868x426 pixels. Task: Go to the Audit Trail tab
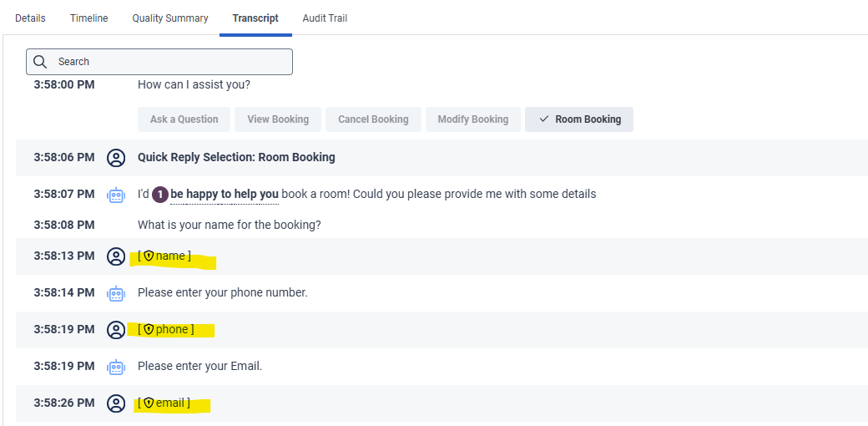coord(325,18)
